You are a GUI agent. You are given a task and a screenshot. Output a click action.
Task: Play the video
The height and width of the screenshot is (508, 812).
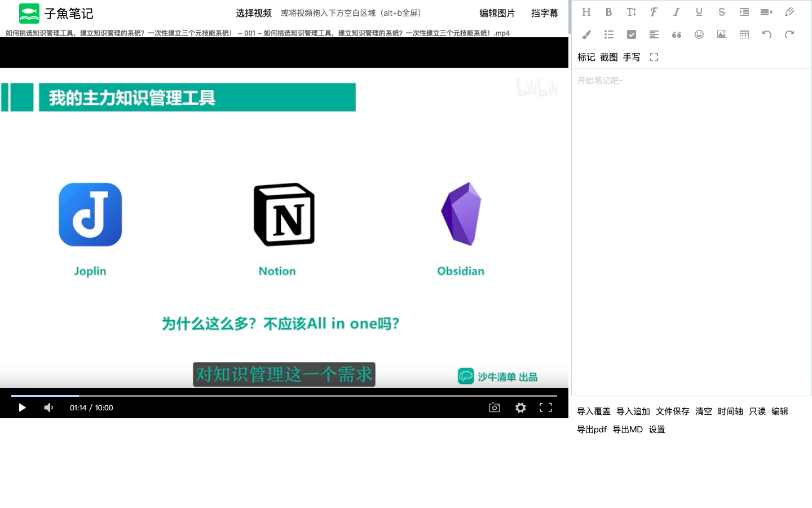[x=22, y=408]
